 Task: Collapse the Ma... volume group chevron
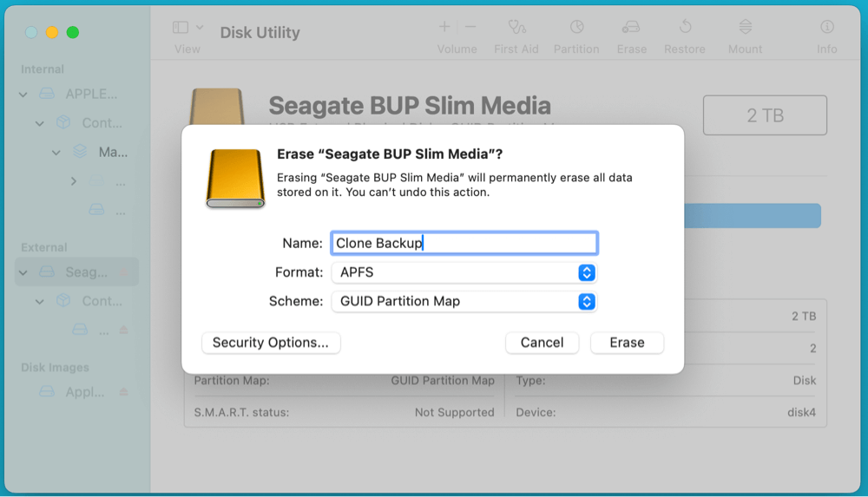pyautogui.click(x=56, y=152)
